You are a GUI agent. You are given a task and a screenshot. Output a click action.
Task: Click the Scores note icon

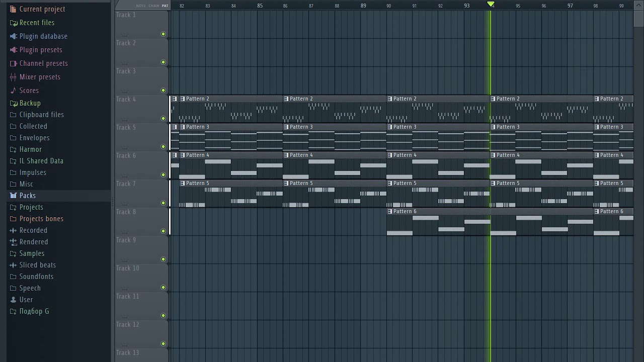tap(13, 90)
